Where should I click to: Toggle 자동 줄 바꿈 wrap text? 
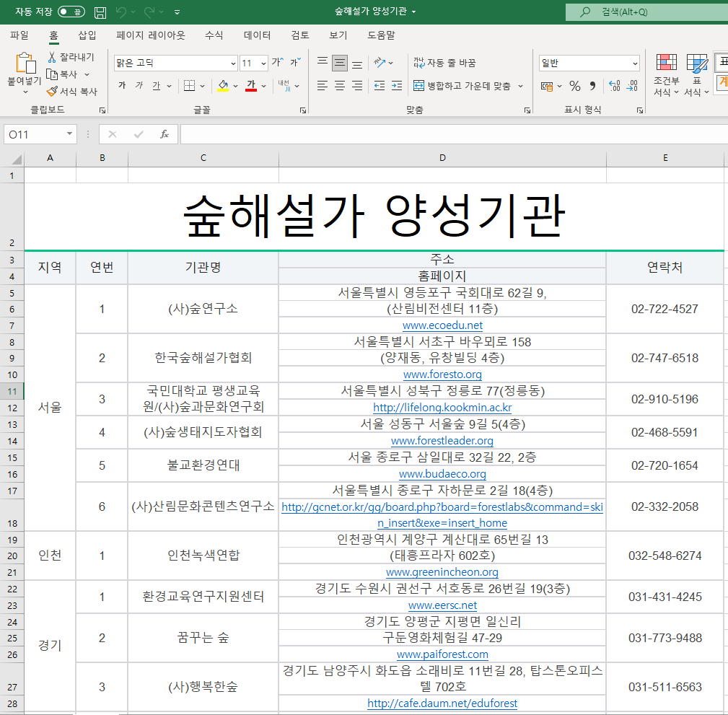pos(444,63)
